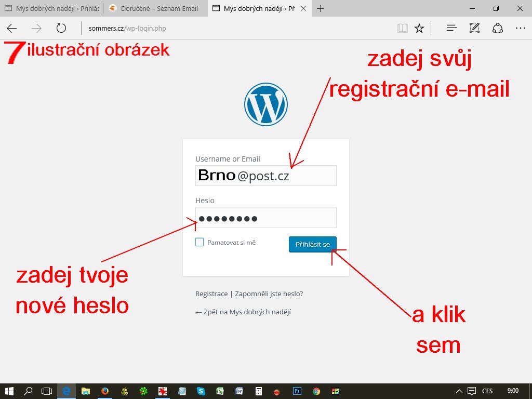532x399 pixels.
Task: Add page to favorites with star icon
Action: click(419, 28)
